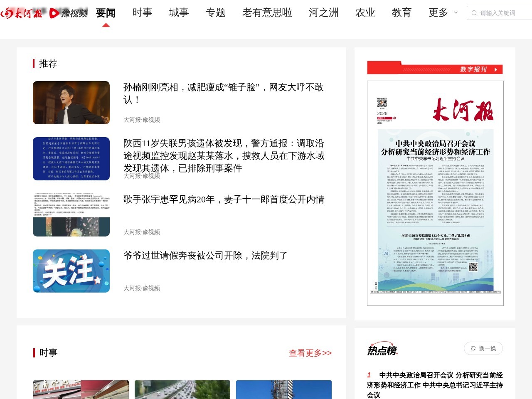Read the 陕西11岁失联男孩遗体被发现 headline

(x=224, y=156)
